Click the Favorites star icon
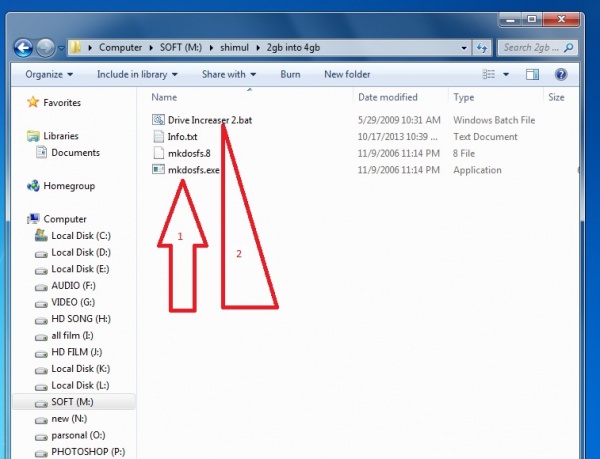 tap(33, 102)
